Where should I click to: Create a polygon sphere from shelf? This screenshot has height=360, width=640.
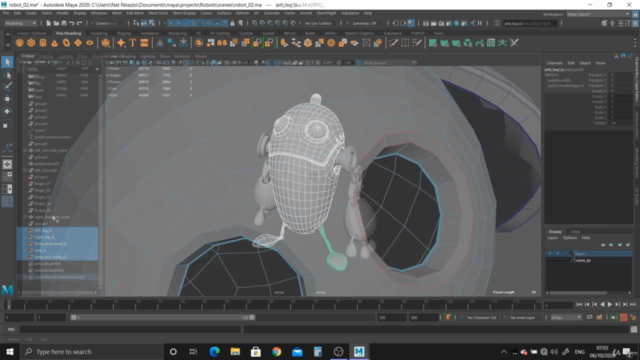coord(19,43)
